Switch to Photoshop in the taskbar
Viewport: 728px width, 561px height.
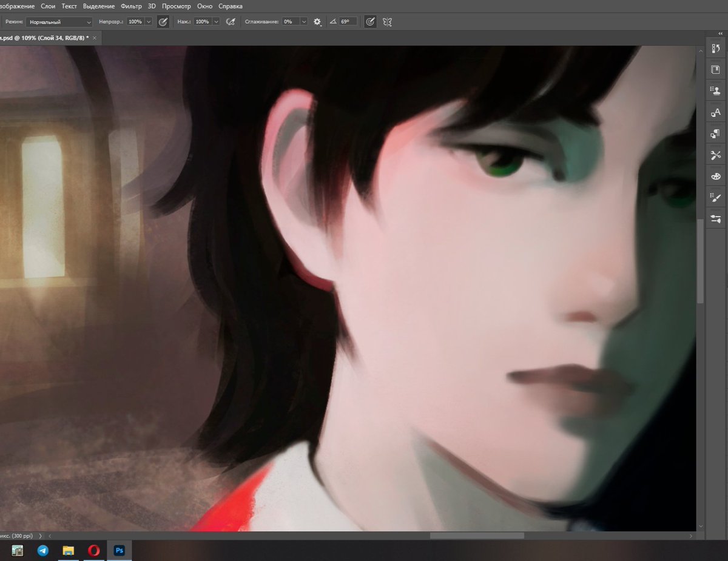point(120,551)
